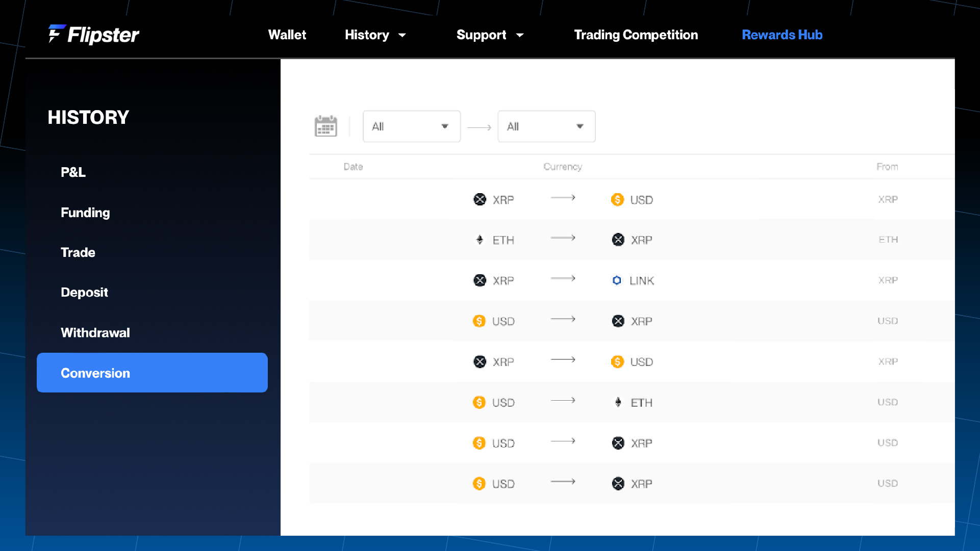Click XRP icon in fourth row destination

pyautogui.click(x=618, y=321)
